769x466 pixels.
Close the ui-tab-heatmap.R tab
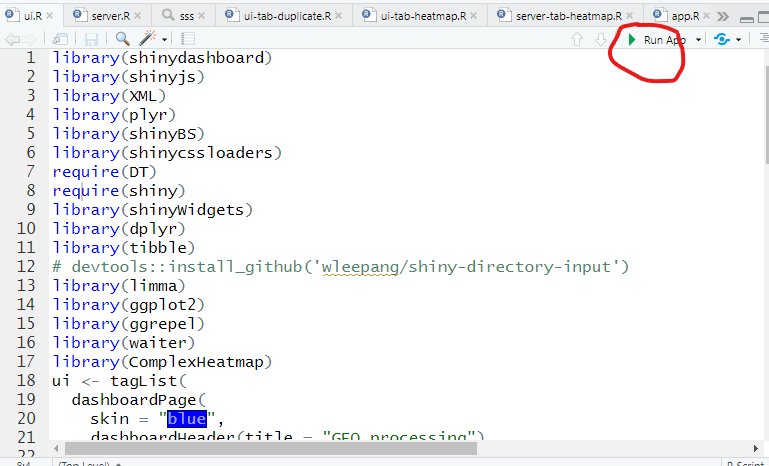point(474,16)
